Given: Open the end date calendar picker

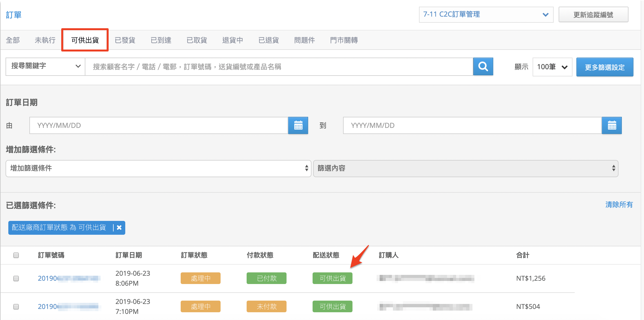Looking at the screenshot, I should (x=612, y=125).
